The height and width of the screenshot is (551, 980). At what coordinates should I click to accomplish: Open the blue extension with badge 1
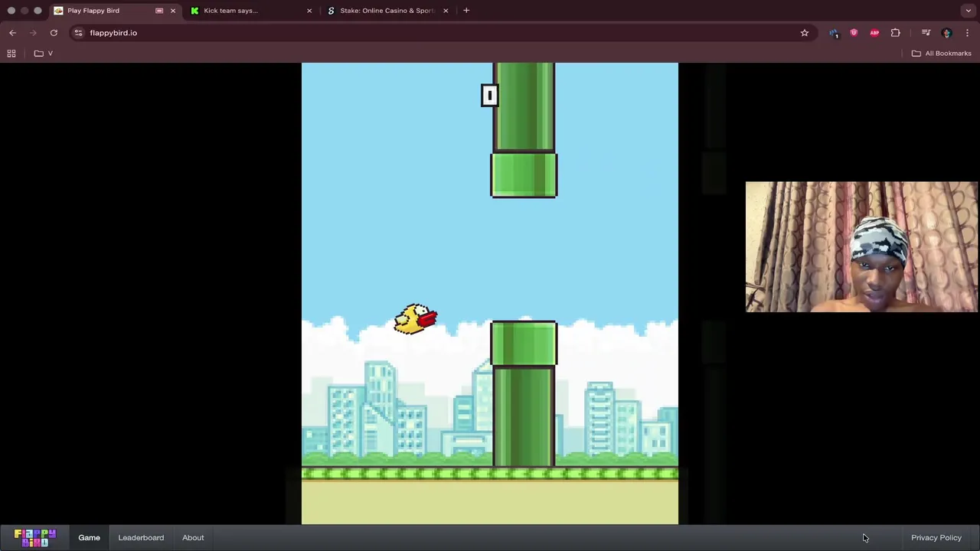click(x=833, y=33)
